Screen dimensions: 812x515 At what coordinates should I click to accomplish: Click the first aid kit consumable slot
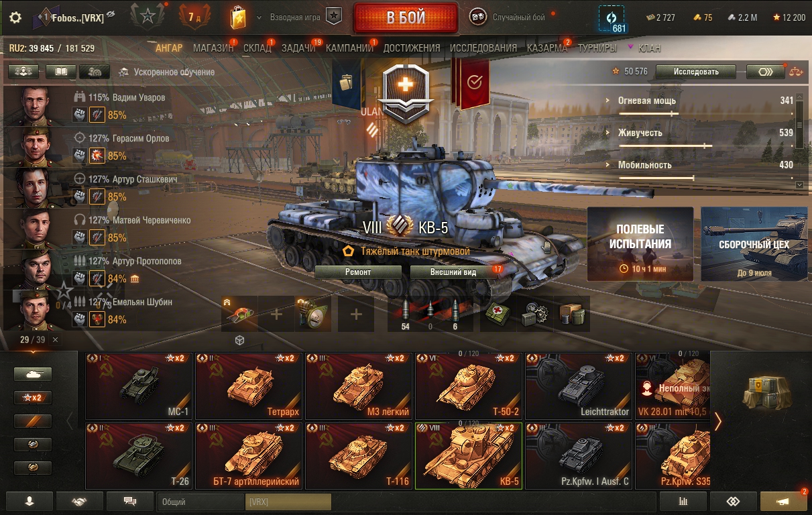497,313
